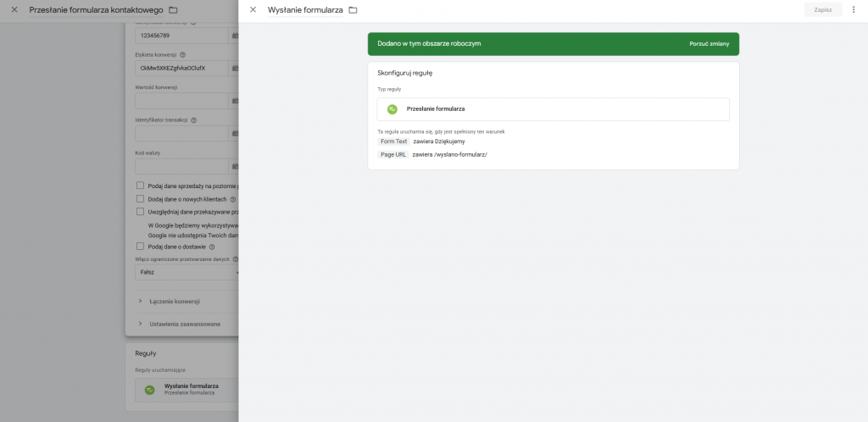Click variable picker icon beside Identyfikator transakcji field

pos(234,133)
